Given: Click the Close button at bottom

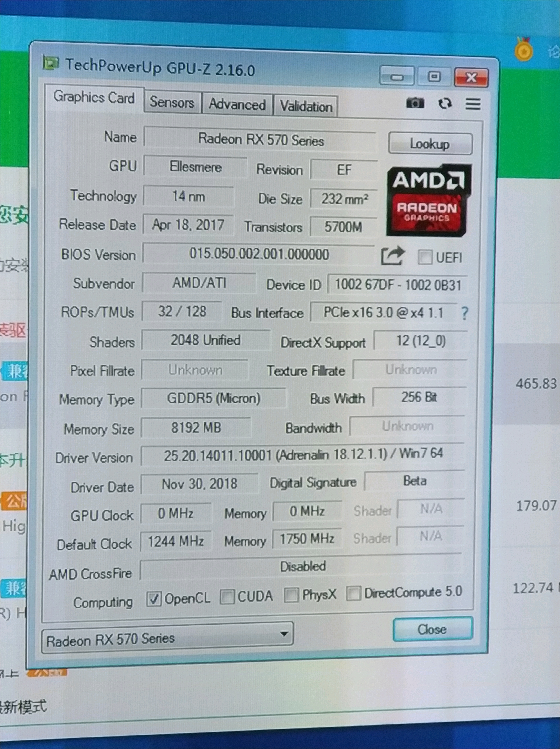Looking at the screenshot, I should pyautogui.click(x=432, y=629).
